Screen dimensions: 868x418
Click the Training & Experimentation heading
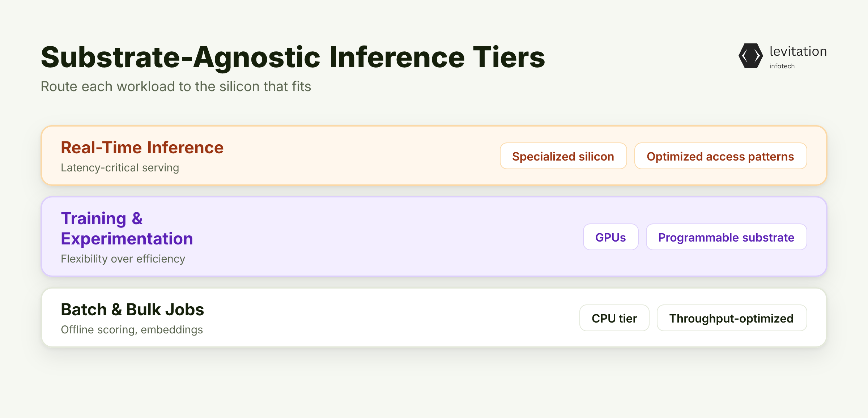point(127,229)
